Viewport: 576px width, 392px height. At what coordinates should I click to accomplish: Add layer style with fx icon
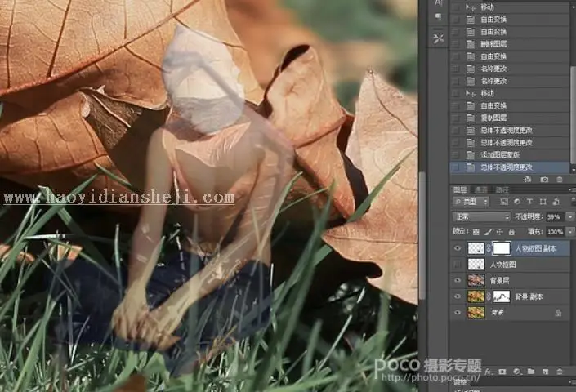point(488,372)
